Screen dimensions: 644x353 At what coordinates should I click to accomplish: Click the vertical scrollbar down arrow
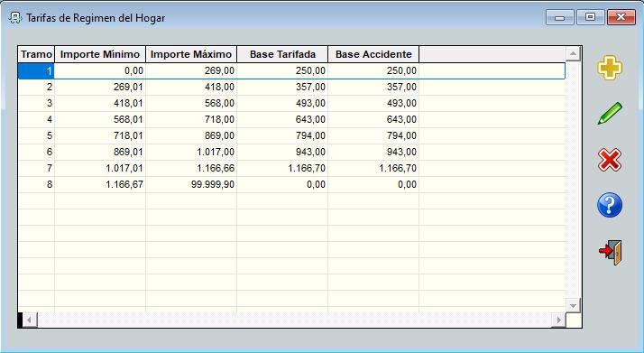(x=573, y=305)
